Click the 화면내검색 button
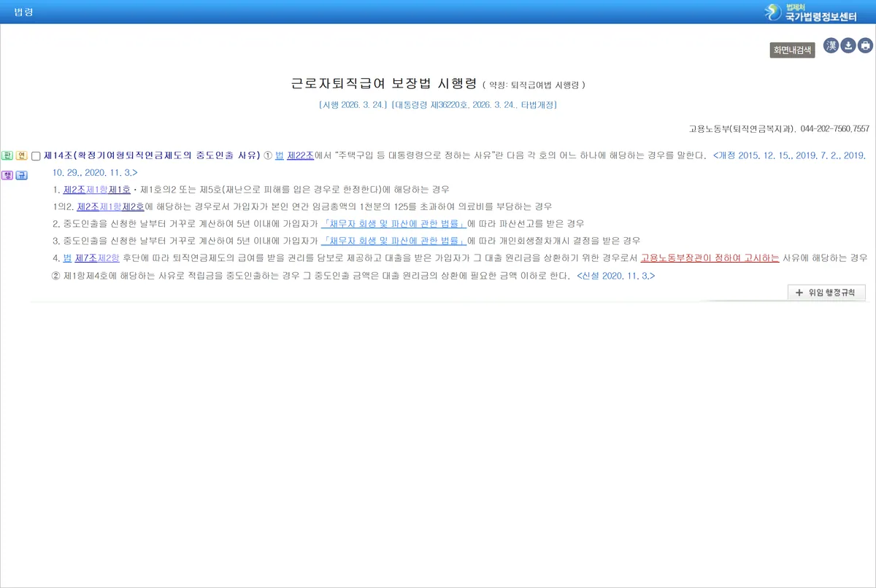This screenshot has width=876, height=588. (792, 50)
